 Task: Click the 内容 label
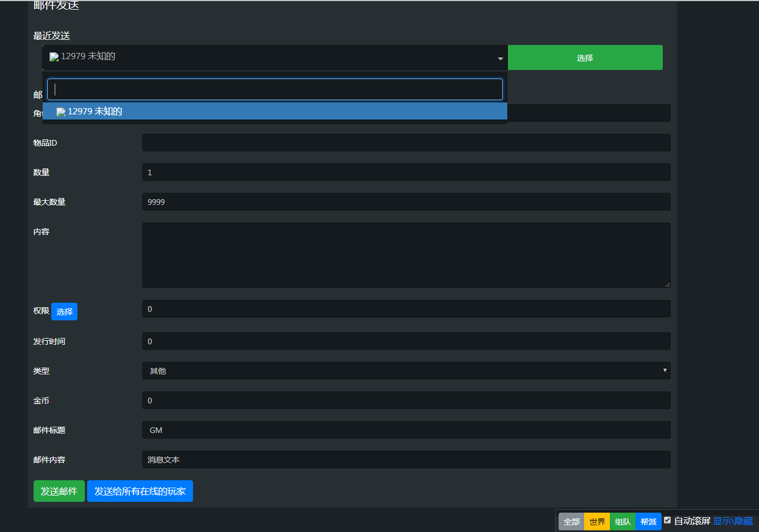click(42, 232)
